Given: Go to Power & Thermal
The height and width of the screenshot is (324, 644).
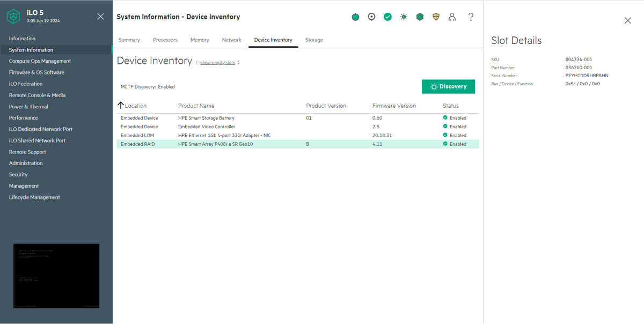Looking at the screenshot, I should point(28,107).
